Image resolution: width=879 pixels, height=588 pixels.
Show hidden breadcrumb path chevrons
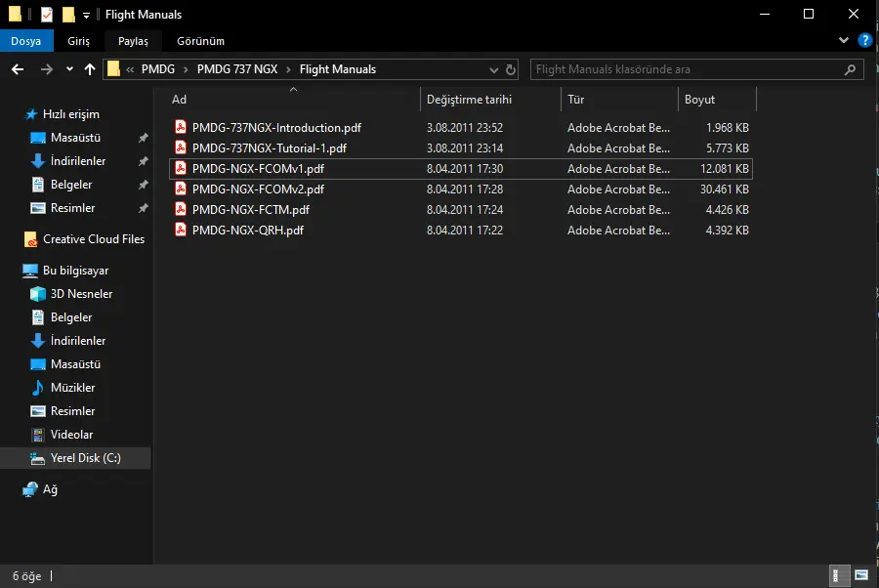pyautogui.click(x=130, y=69)
